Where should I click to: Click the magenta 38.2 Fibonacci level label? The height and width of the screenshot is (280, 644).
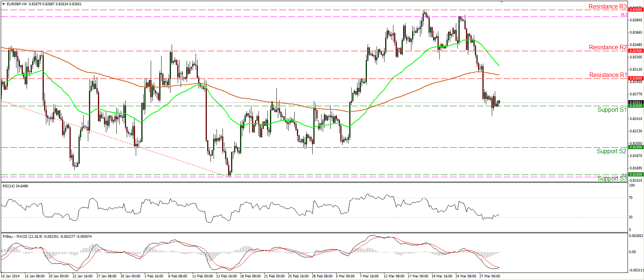click(624, 15)
